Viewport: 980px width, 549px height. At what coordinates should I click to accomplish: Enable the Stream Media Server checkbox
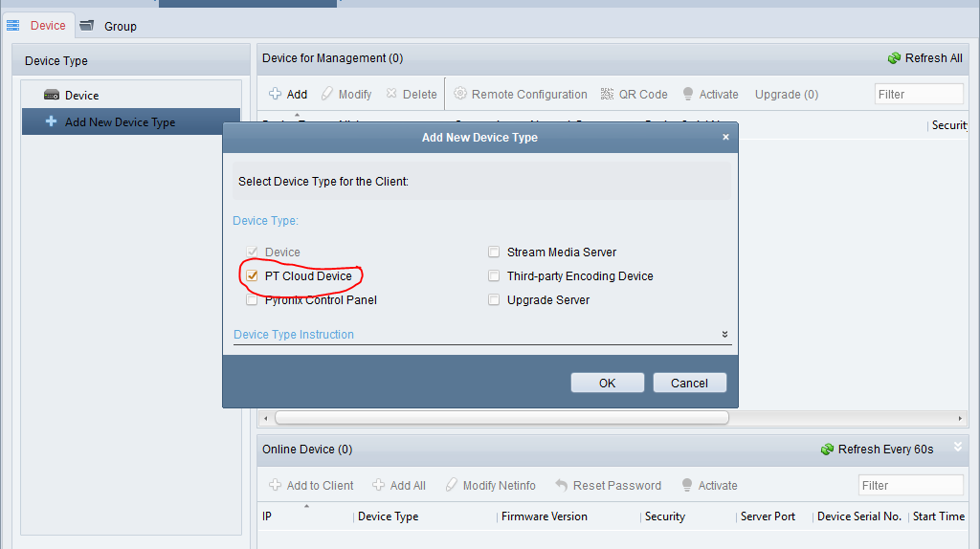point(494,253)
